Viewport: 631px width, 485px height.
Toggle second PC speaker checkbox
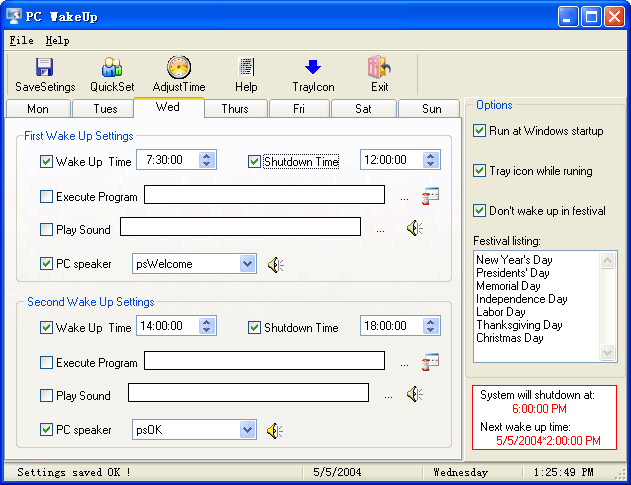click(x=46, y=429)
